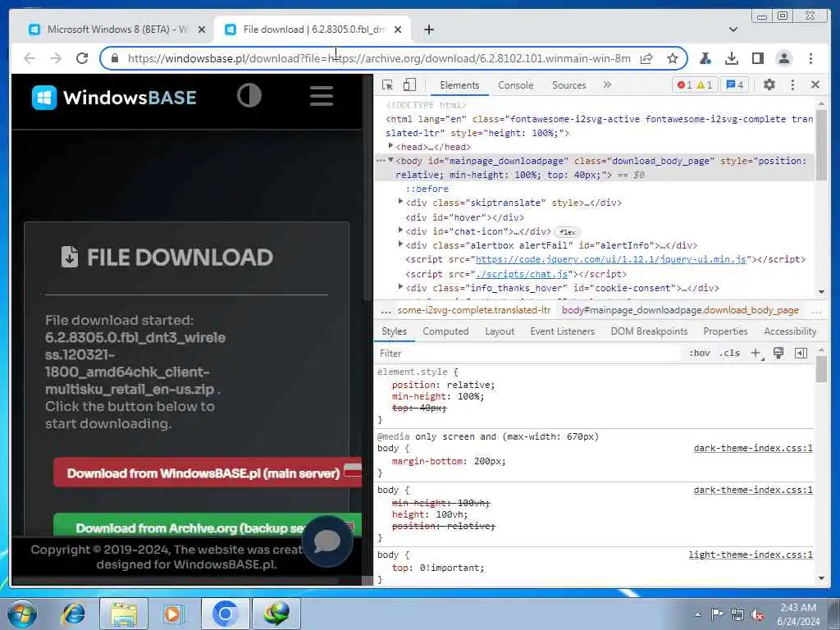Open Internet Explorer from the taskbar
This screenshot has width=840, height=630.
tap(74, 614)
